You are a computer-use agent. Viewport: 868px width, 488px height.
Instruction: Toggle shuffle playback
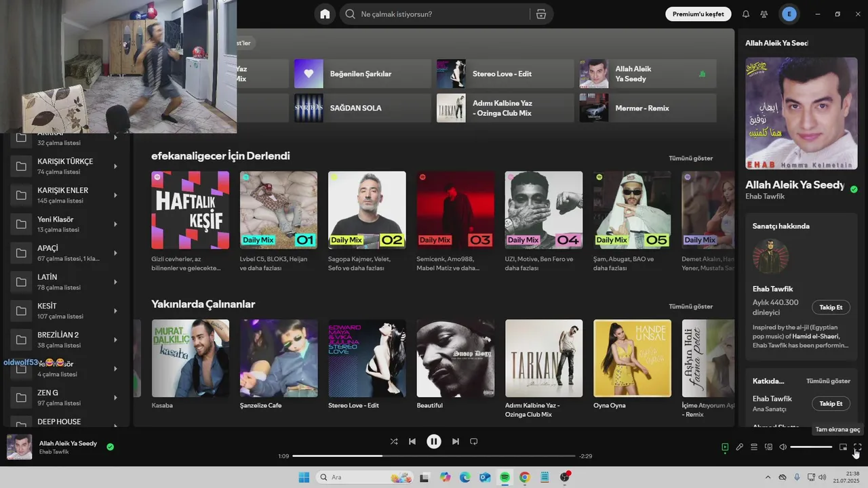point(394,441)
